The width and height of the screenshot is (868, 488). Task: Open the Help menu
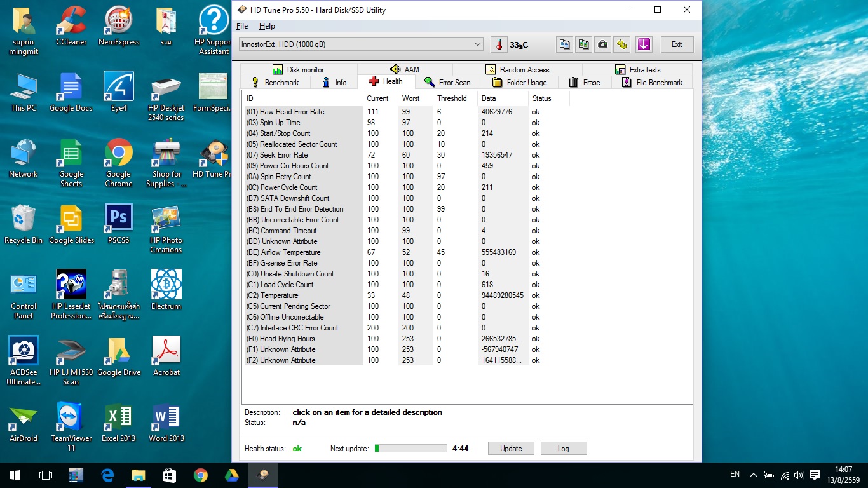(x=267, y=26)
